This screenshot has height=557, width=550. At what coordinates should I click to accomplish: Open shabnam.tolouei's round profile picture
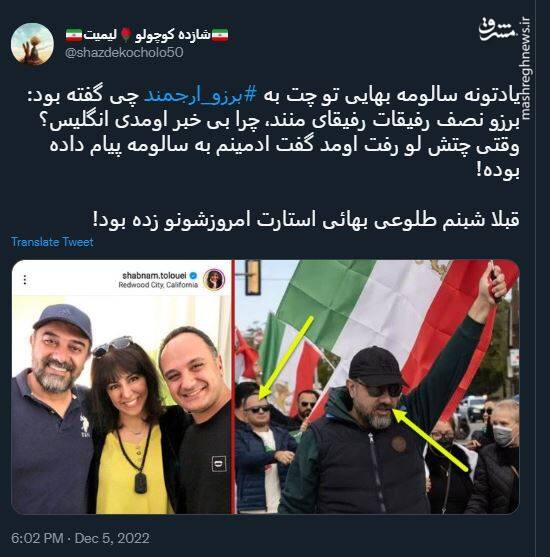click(x=214, y=280)
